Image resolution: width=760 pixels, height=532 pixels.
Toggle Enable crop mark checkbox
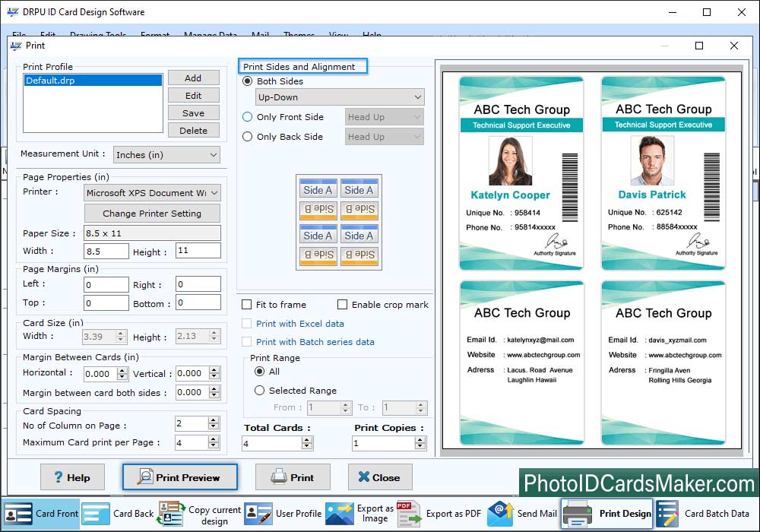pos(342,304)
